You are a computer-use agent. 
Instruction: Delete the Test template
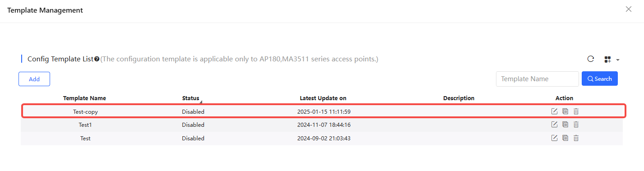[x=576, y=138]
